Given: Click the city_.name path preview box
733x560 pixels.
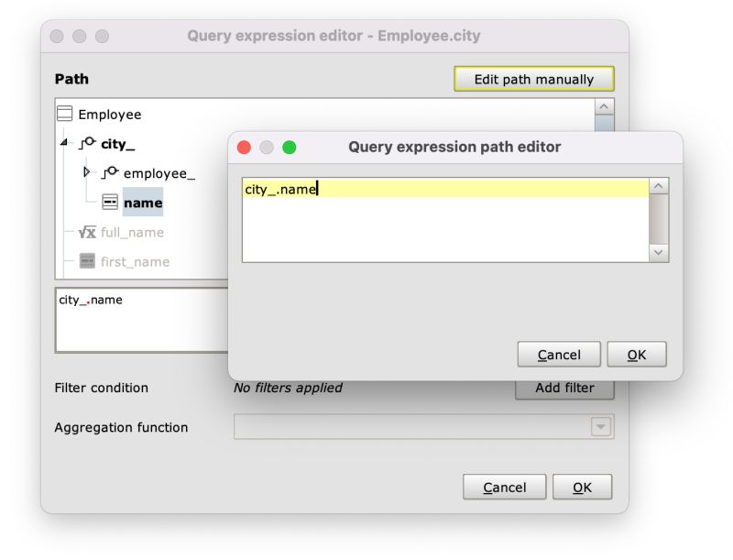Looking at the screenshot, I should pyautogui.click(x=142, y=320).
